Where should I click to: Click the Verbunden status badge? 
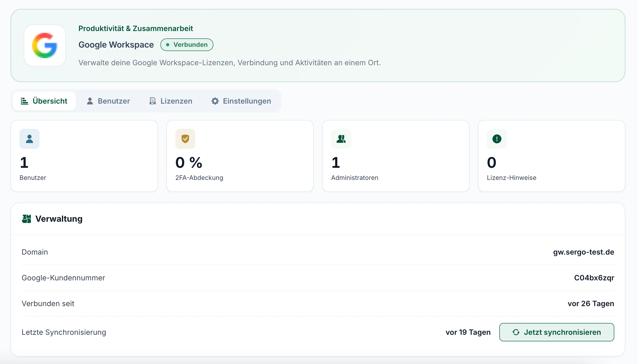pyautogui.click(x=187, y=45)
